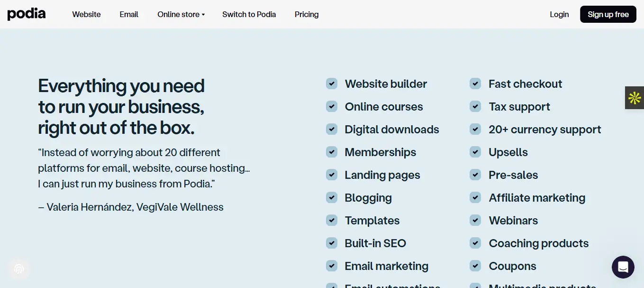Click the "Pre-sales" feature text

[513, 175]
